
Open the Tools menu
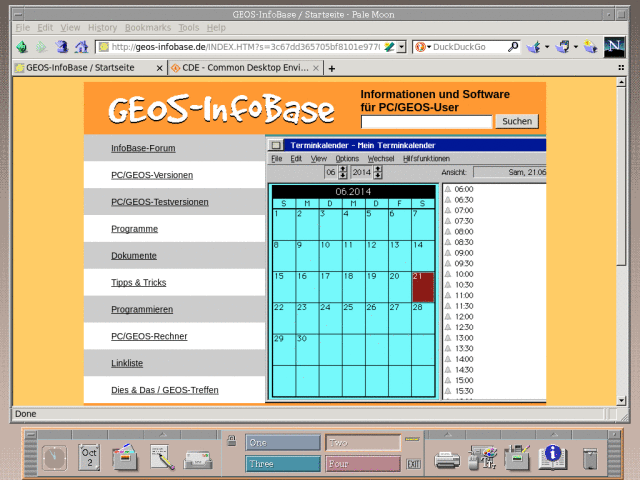click(189, 28)
